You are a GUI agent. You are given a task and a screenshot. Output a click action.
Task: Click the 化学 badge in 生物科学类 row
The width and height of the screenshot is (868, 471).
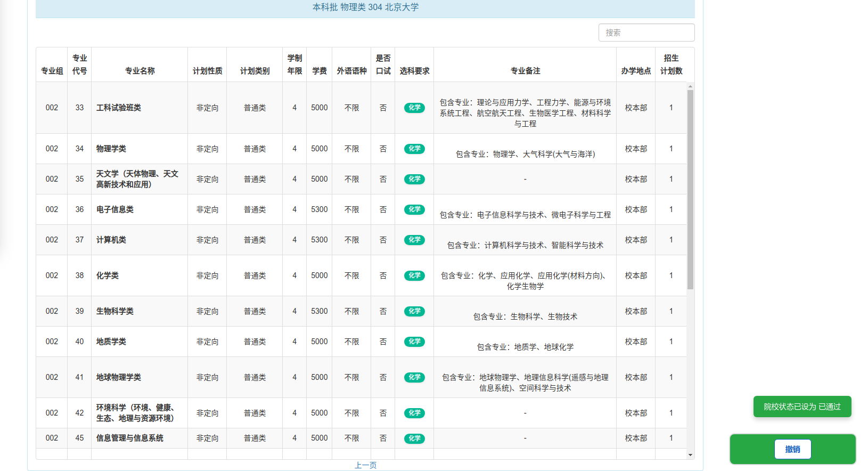click(414, 311)
